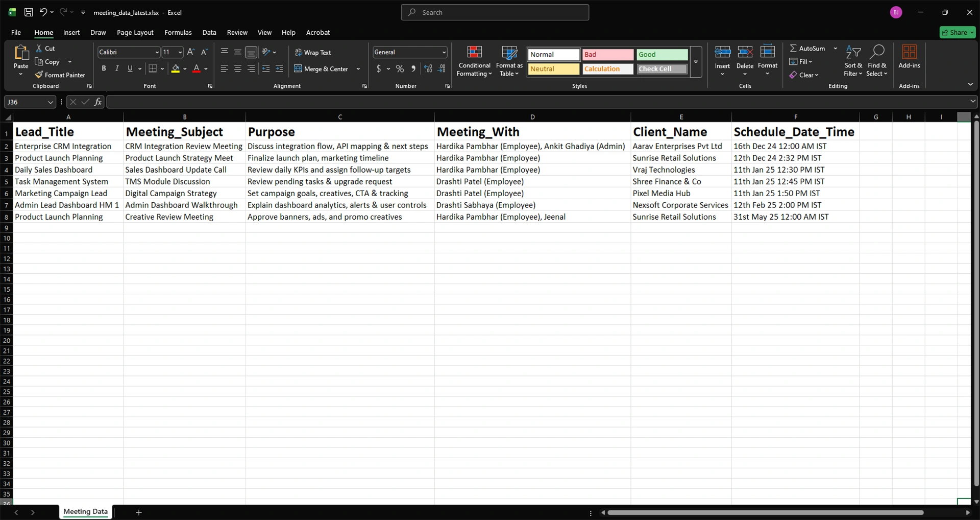This screenshot has height=520, width=980.
Task: Toggle Italic formatting
Action: click(x=117, y=68)
